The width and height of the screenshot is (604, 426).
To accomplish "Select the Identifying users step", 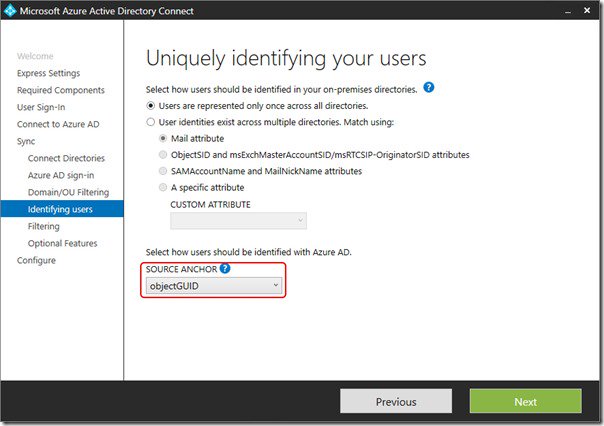I will pyautogui.click(x=62, y=209).
